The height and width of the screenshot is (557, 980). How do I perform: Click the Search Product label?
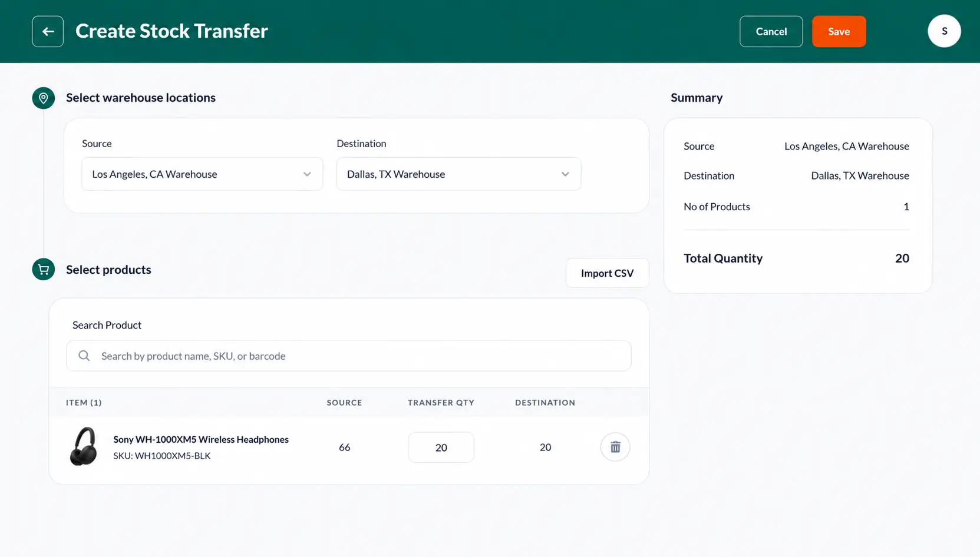pyautogui.click(x=107, y=325)
